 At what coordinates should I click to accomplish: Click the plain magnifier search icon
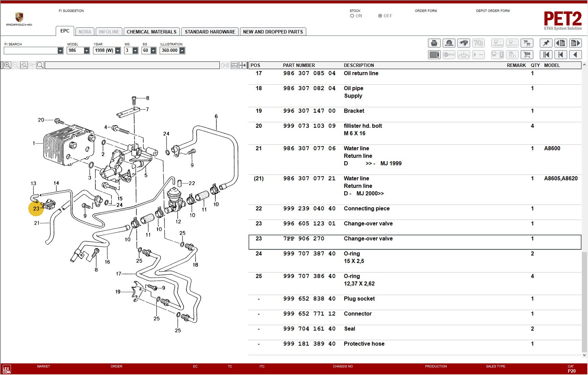[x=40, y=65]
